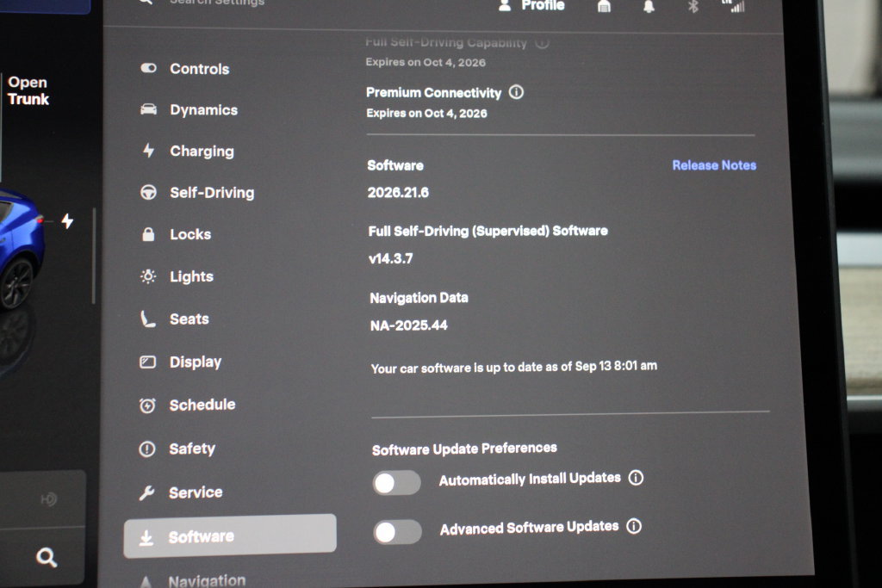Open the Profile menu at top
882x588 pixels.
coord(531,6)
